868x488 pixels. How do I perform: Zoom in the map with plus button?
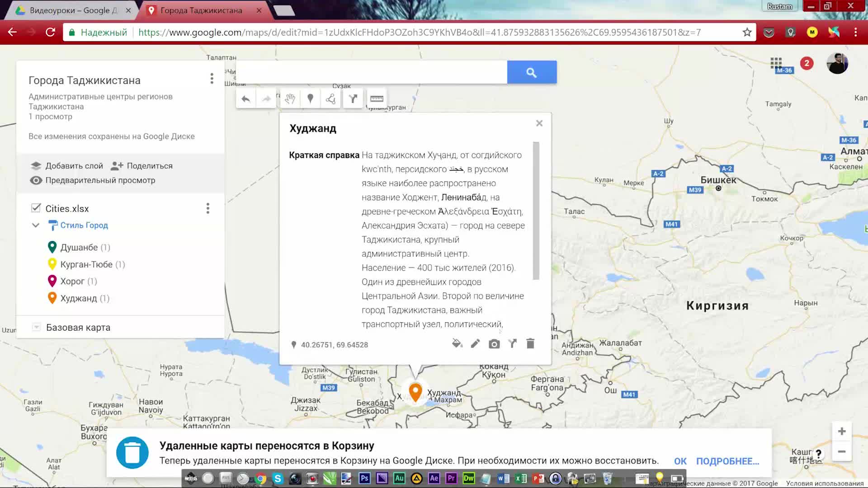point(842,432)
